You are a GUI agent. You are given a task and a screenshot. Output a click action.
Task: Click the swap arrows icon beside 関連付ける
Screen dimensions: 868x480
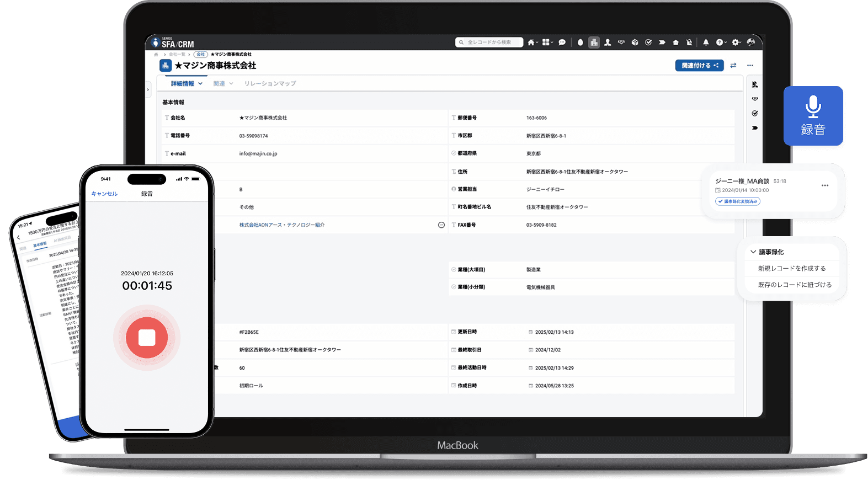(x=733, y=66)
